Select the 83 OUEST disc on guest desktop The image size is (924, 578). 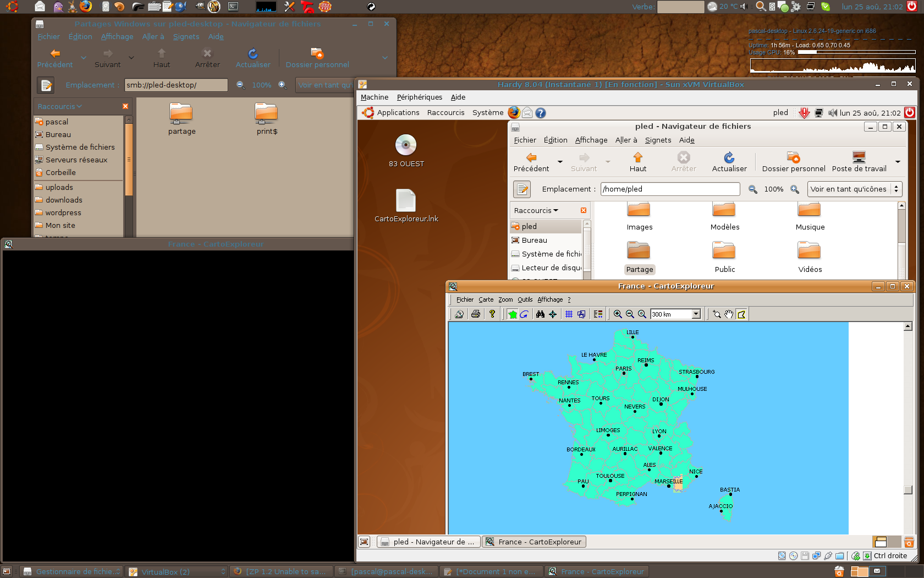point(406,151)
